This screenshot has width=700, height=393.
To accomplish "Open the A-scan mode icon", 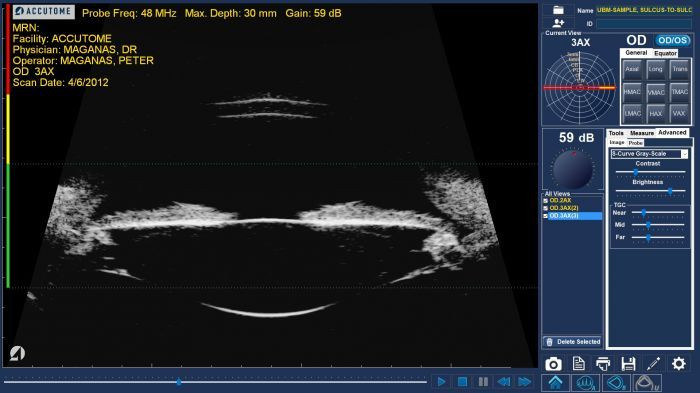I will tap(585, 383).
